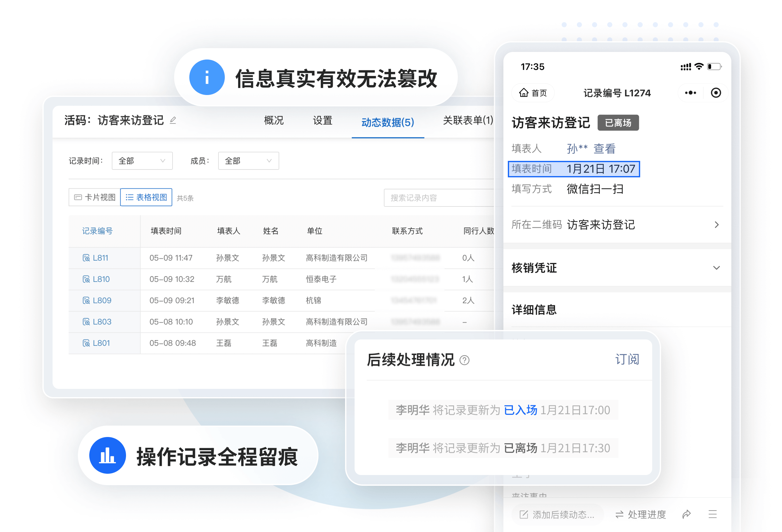Click the record icon beside L809

tap(86, 300)
